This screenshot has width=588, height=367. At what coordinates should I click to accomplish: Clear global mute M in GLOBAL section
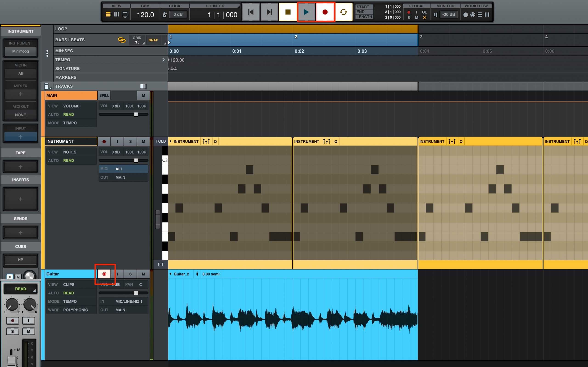tap(416, 18)
